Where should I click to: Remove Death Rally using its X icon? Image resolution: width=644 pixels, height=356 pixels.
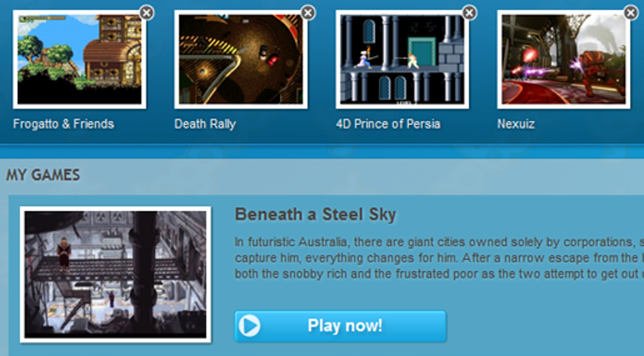(308, 13)
